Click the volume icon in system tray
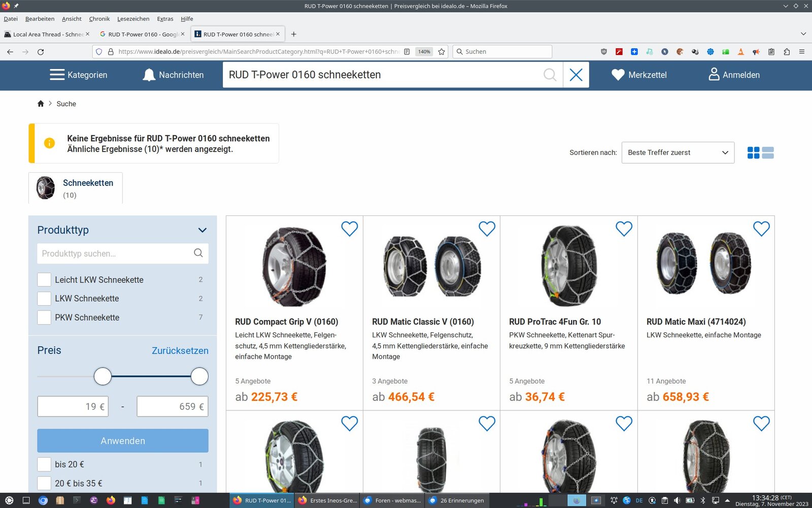This screenshot has width=812, height=508. (x=677, y=500)
